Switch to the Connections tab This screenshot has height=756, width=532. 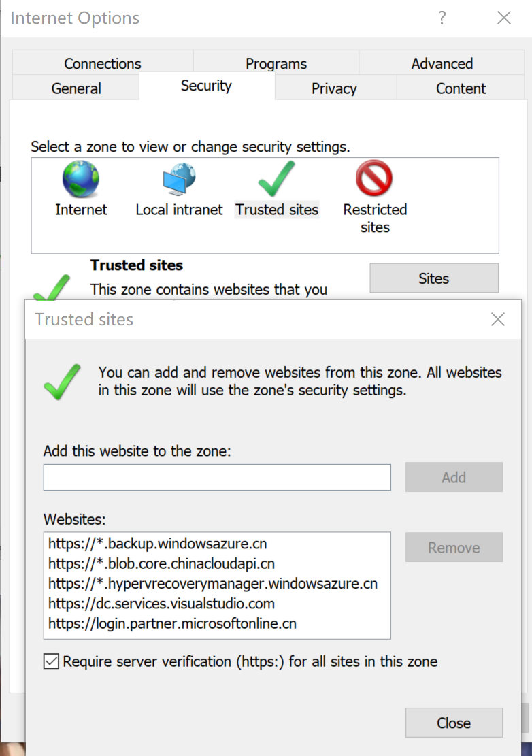[103, 64]
